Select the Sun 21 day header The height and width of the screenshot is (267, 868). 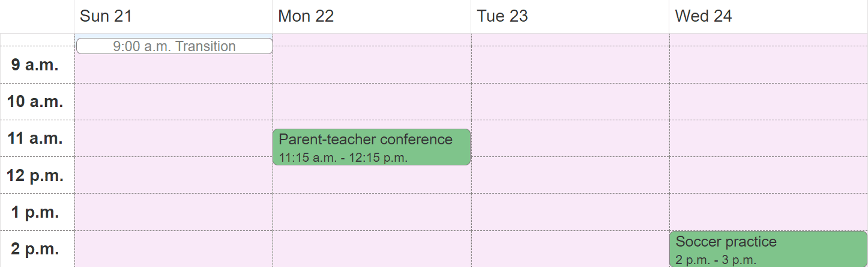(106, 16)
